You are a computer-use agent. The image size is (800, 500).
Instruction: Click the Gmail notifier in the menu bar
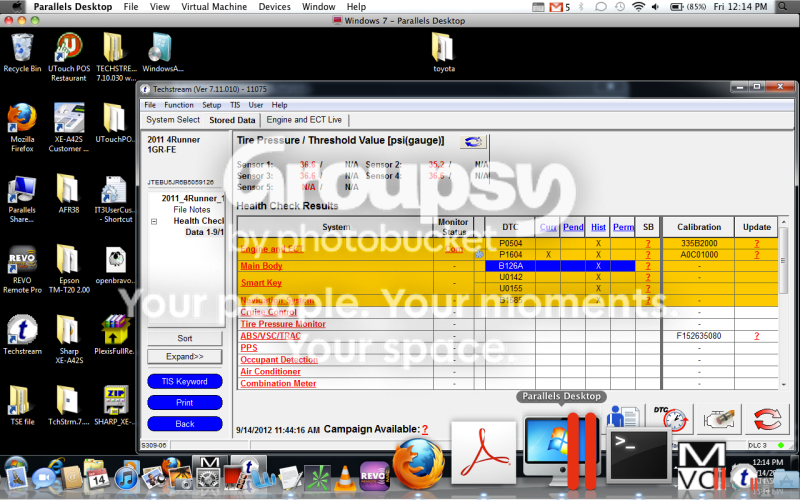(560, 7)
